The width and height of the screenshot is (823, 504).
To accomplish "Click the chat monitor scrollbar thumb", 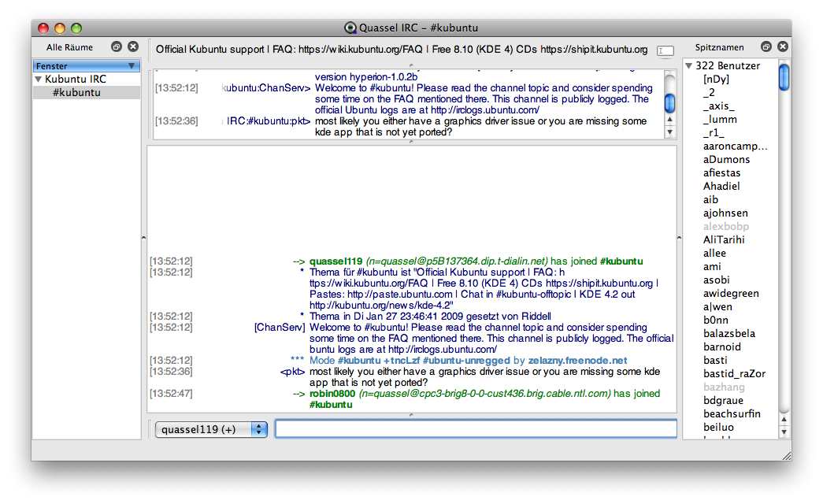I will click(x=669, y=103).
